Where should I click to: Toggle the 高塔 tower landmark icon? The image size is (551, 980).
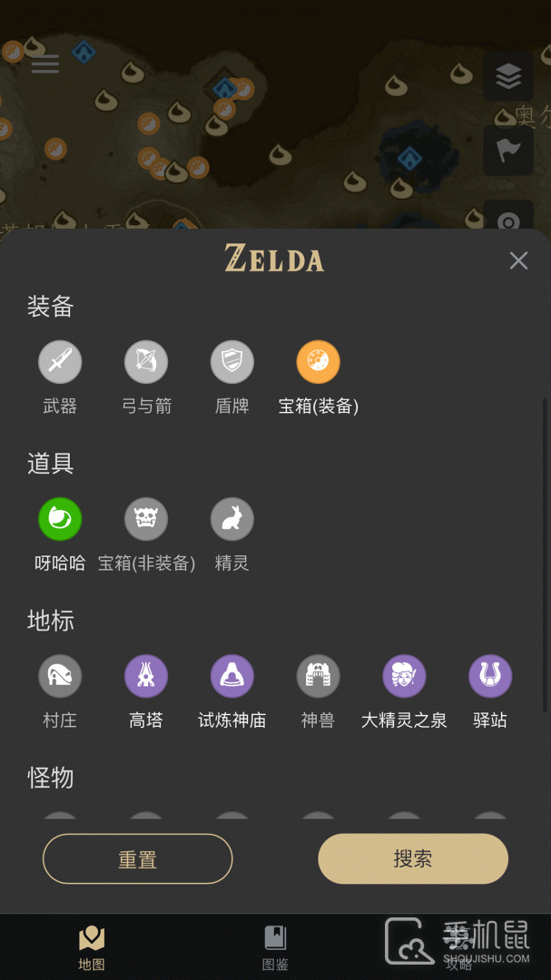[146, 677]
